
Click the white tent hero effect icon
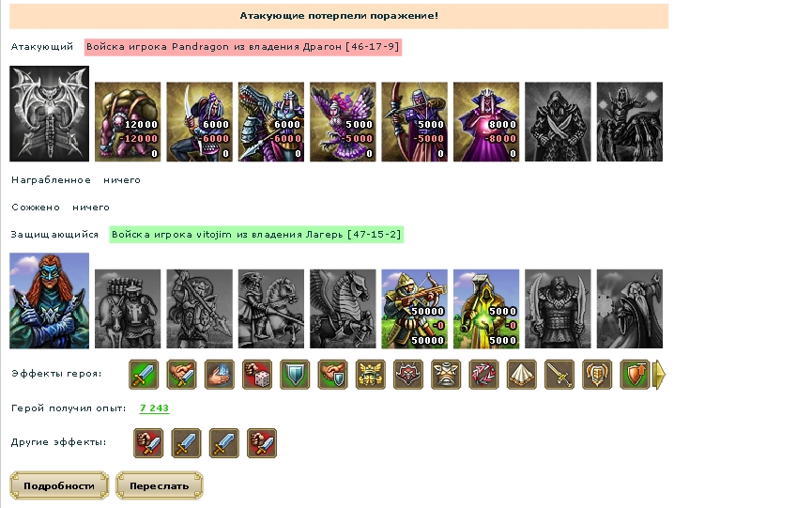(x=522, y=375)
